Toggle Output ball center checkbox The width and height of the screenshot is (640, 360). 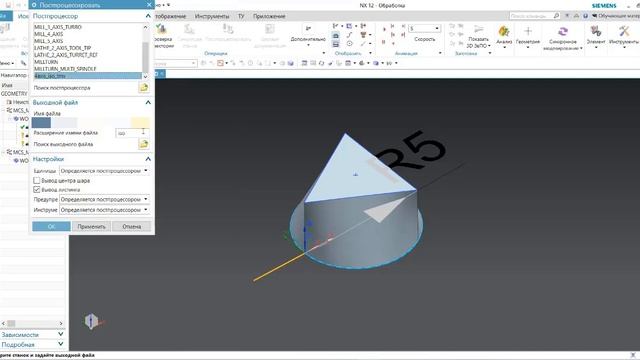click(x=37, y=180)
